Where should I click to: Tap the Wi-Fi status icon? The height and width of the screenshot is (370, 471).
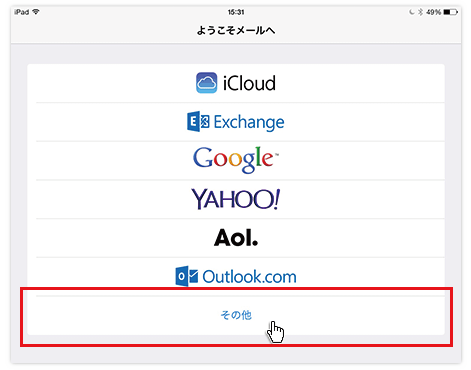click(x=36, y=12)
